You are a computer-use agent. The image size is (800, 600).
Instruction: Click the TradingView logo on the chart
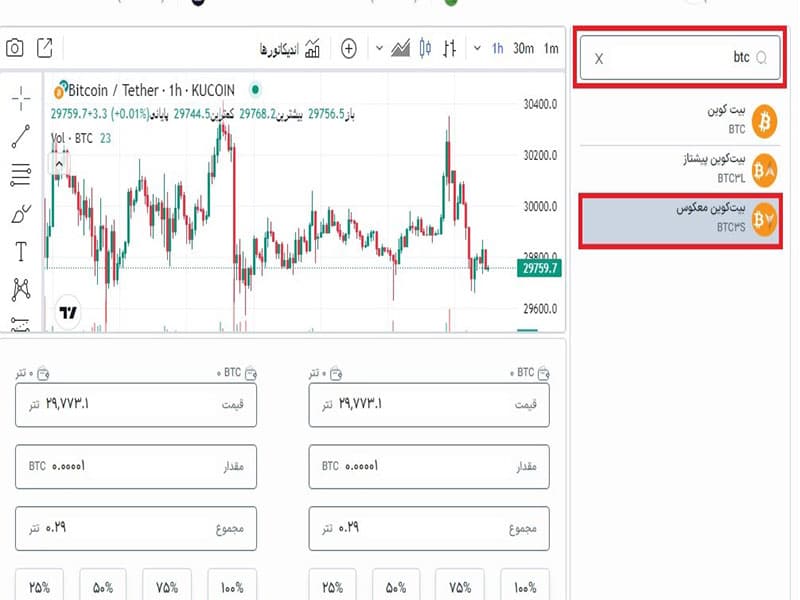pos(68,312)
